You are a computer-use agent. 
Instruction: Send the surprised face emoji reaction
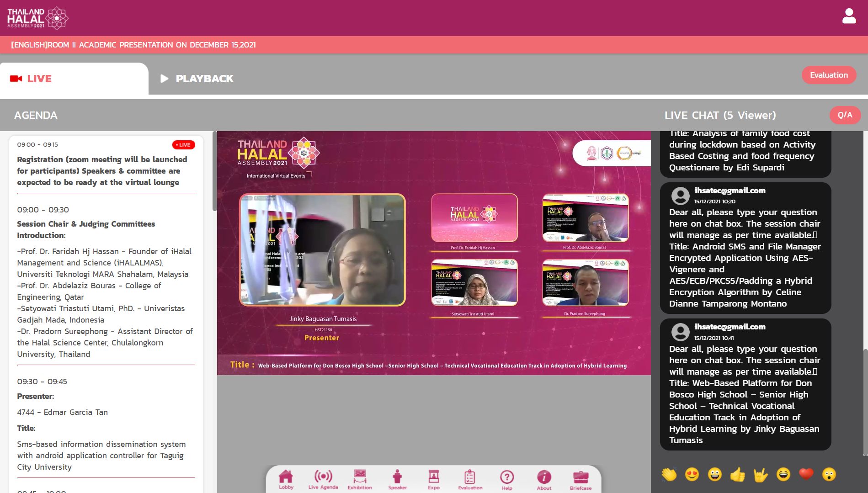[x=829, y=474]
